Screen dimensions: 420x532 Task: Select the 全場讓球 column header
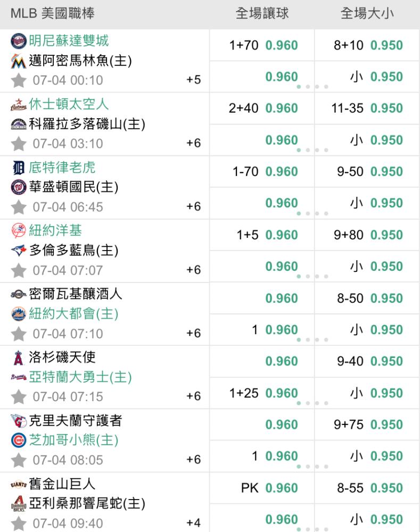(262, 14)
